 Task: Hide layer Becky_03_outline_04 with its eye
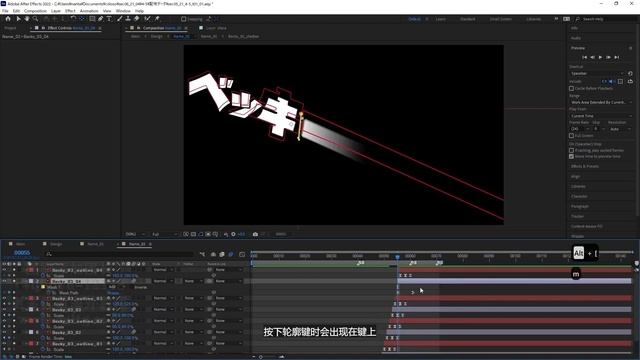(x=4, y=270)
